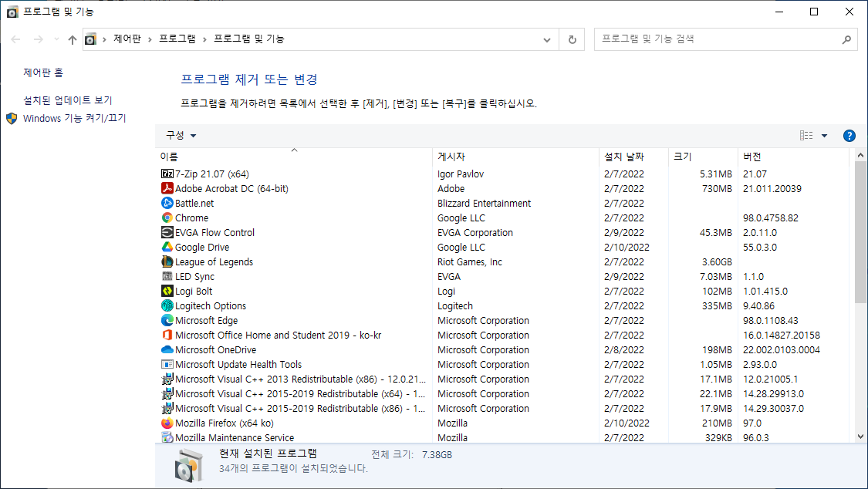Click the 2/10/2022 date for Google Drive

[627, 248]
